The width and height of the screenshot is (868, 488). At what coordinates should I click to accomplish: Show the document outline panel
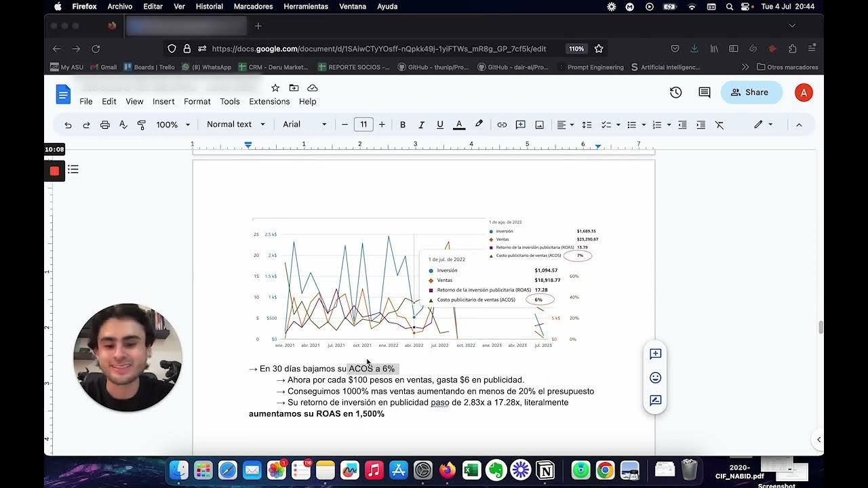[x=73, y=169]
